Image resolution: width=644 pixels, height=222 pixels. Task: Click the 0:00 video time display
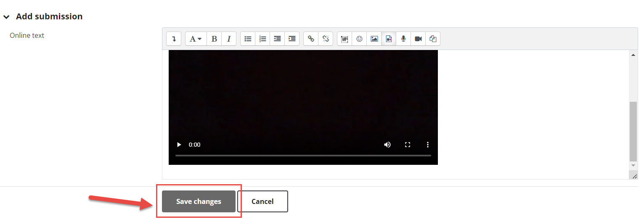pyautogui.click(x=194, y=145)
